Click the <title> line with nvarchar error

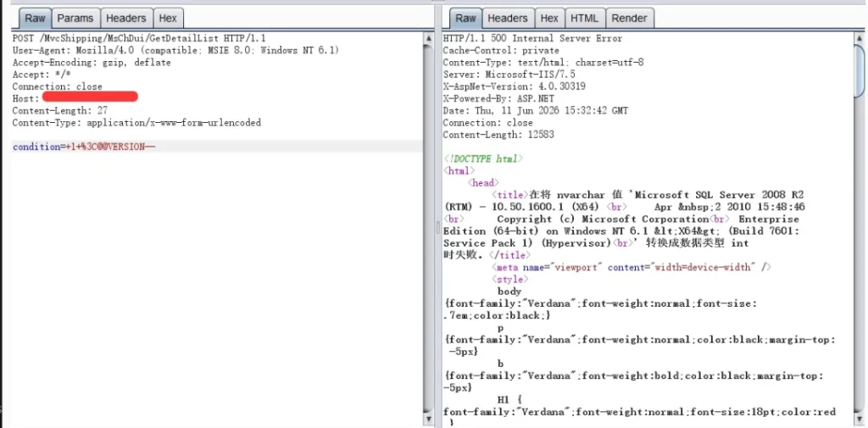coord(648,195)
